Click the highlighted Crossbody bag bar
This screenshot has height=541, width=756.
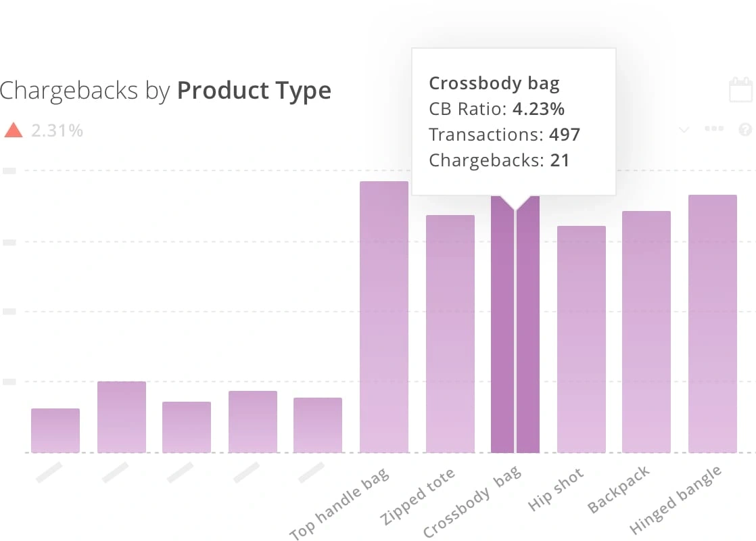coord(515,325)
